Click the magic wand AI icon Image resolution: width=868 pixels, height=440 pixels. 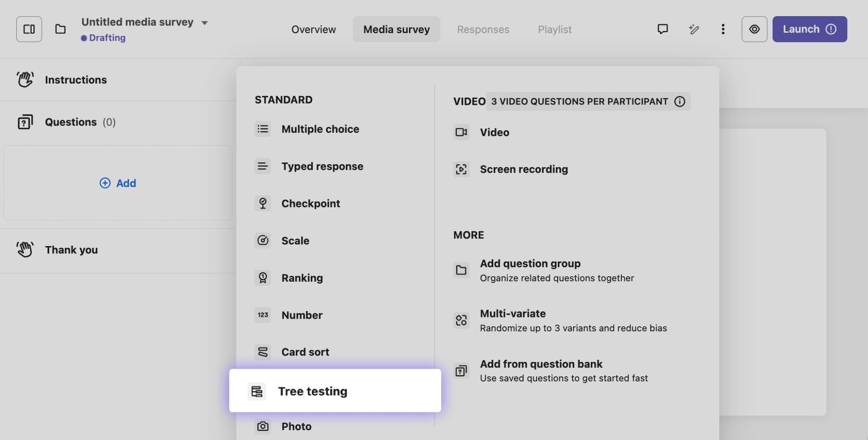[x=694, y=29]
